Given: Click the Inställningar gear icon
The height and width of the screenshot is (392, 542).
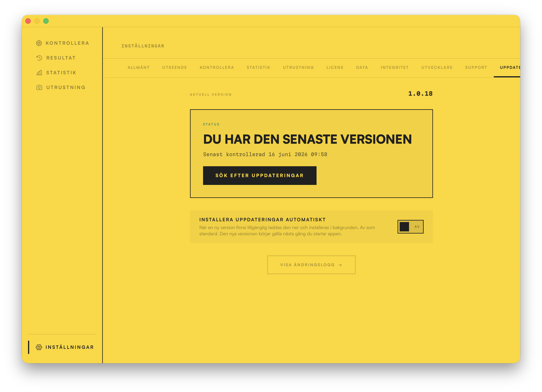Looking at the screenshot, I should tap(39, 347).
